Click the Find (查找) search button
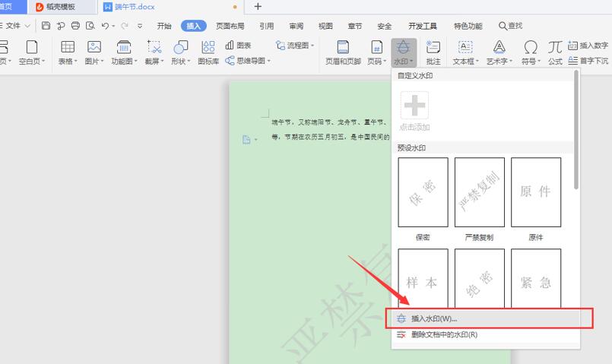Image resolution: width=612 pixels, height=364 pixels. click(x=511, y=26)
